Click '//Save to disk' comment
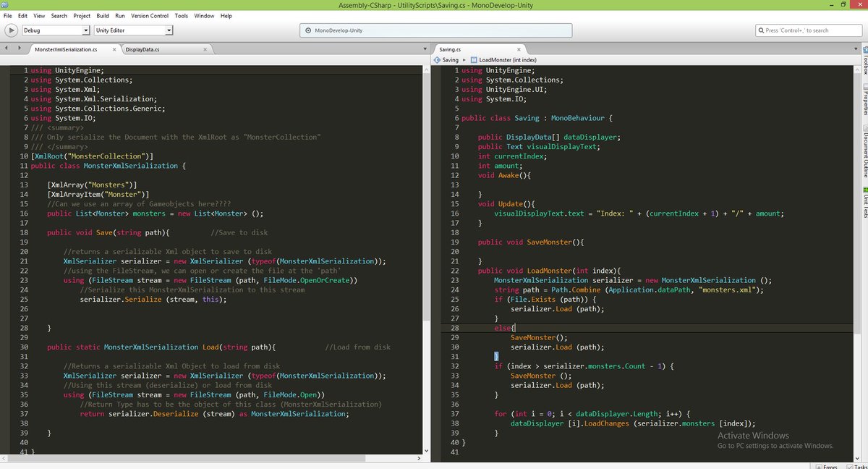Image resolution: width=868 pixels, height=469 pixels. click(x=239, y=232)
